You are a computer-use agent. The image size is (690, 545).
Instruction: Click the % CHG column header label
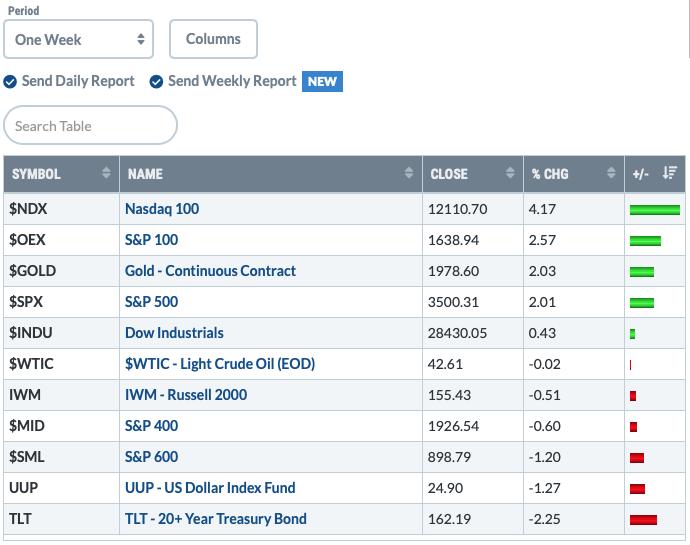pos(550,174)
